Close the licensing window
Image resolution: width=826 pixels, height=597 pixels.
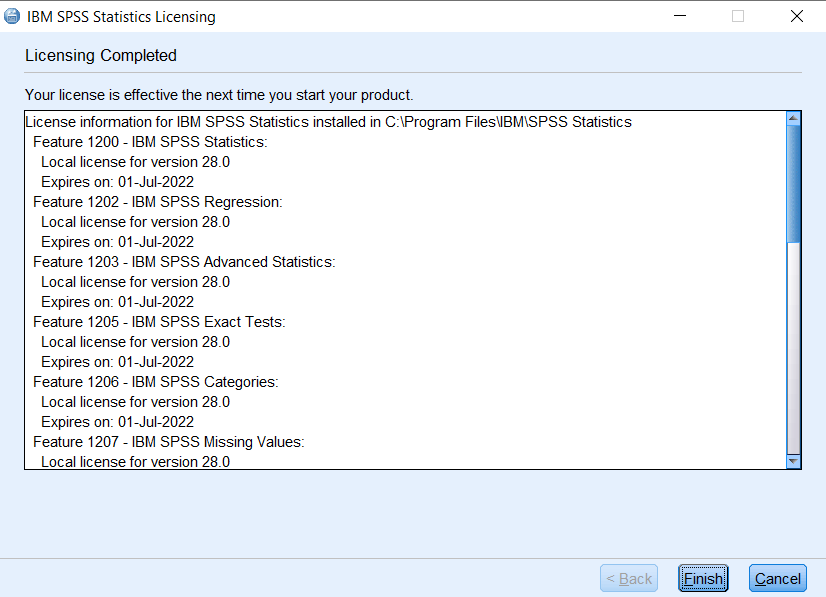[796, 16]
